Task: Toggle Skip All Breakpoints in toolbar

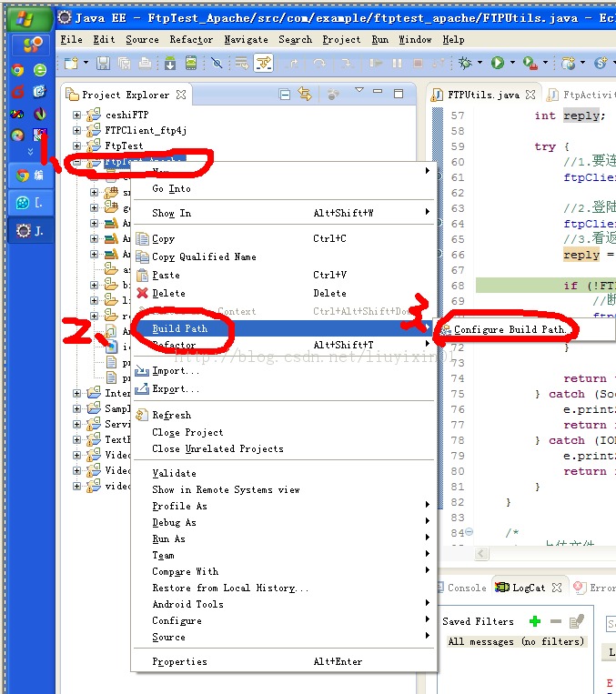Action: (x=217, y=64)
